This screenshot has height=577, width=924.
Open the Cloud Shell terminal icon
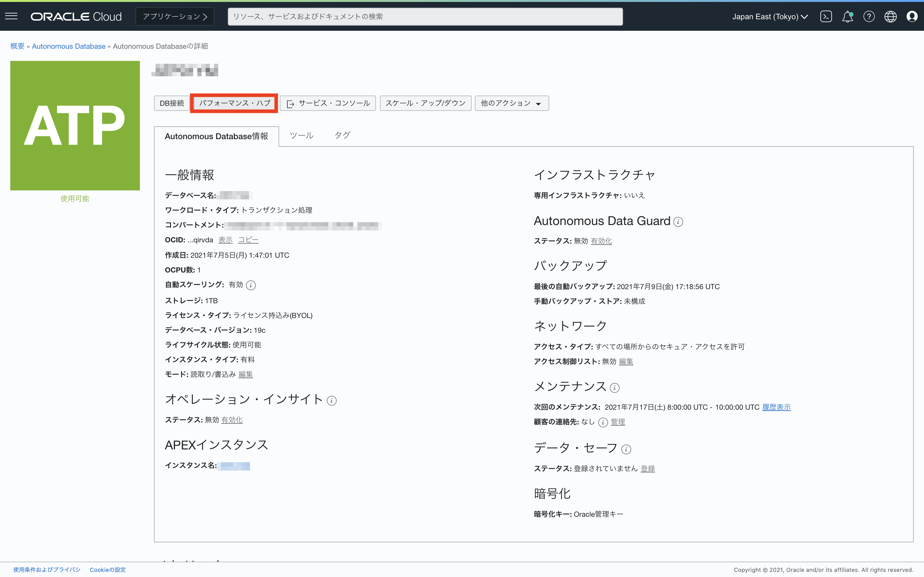pos(826,16)
